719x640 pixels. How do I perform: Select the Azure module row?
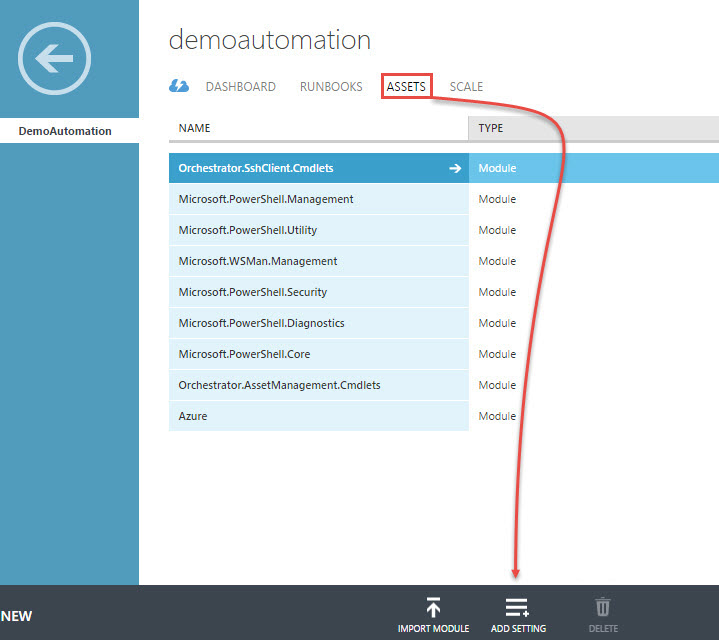pos(443,416)
